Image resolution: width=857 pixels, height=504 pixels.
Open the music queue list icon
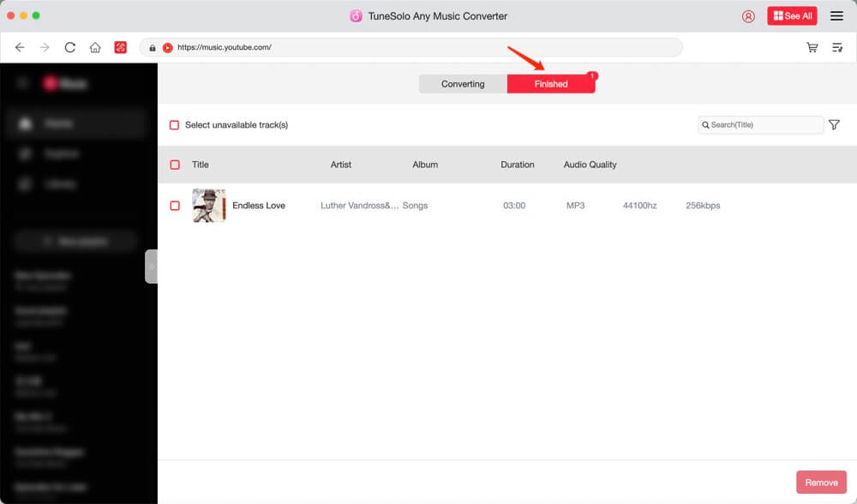(x=836, y=47)
